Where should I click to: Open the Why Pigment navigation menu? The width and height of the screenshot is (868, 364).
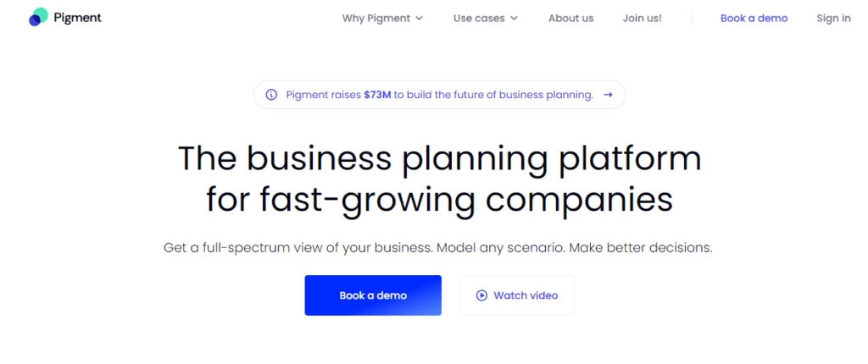[x=376, y=19]
